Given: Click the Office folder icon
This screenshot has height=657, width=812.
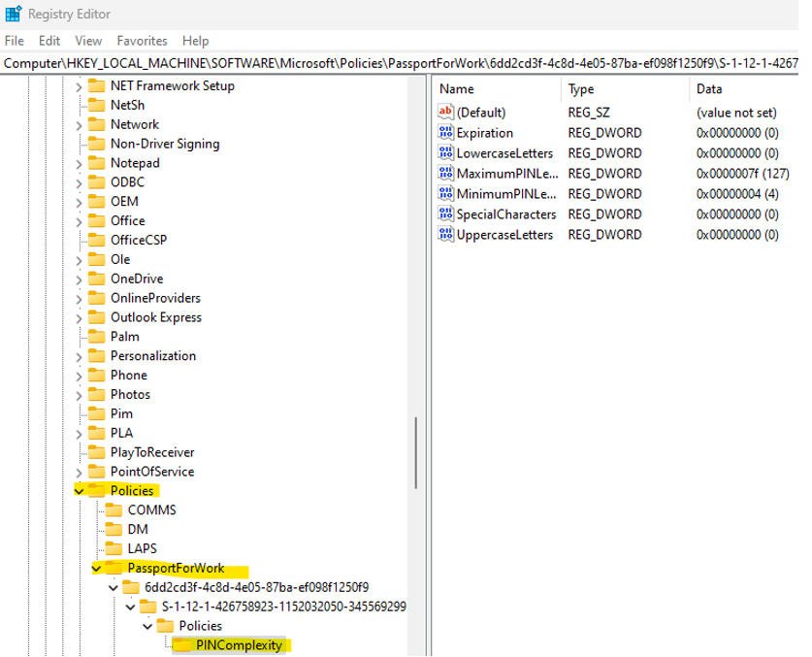Looking at the screenshot, I should [96, 220].
